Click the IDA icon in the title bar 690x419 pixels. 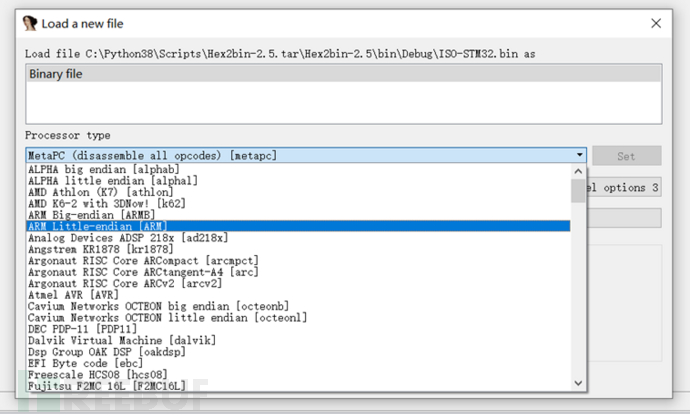(x=30, y=23)
